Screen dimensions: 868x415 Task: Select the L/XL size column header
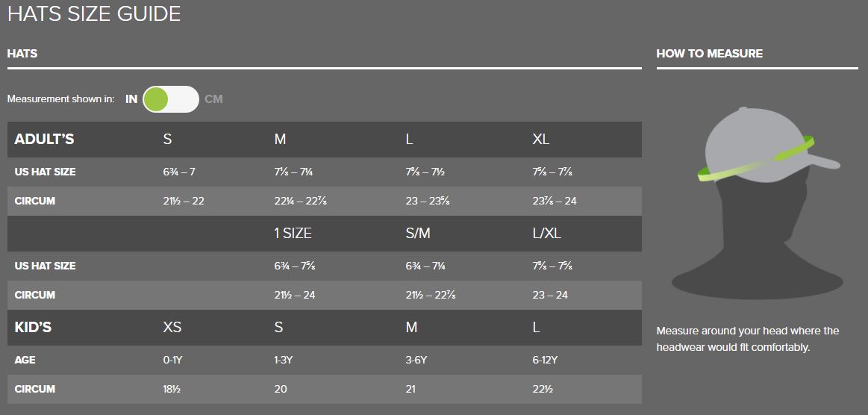(546, 234)
